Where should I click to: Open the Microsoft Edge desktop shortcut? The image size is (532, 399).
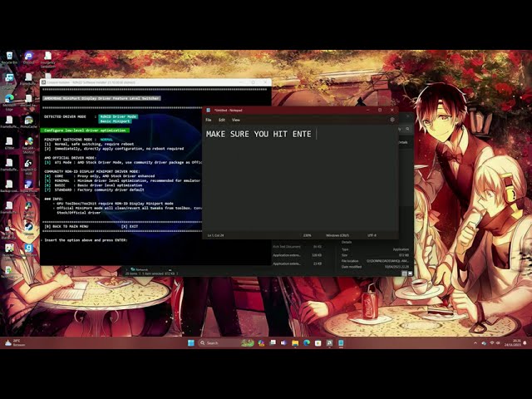9,101
